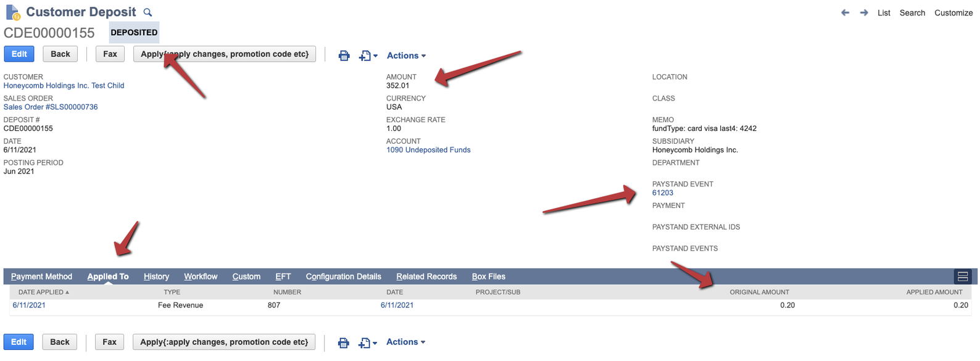This screenshot has width=980, height=361.
Task: Click the Customer Deposit record type icon
Action: (x=13, y=12)
